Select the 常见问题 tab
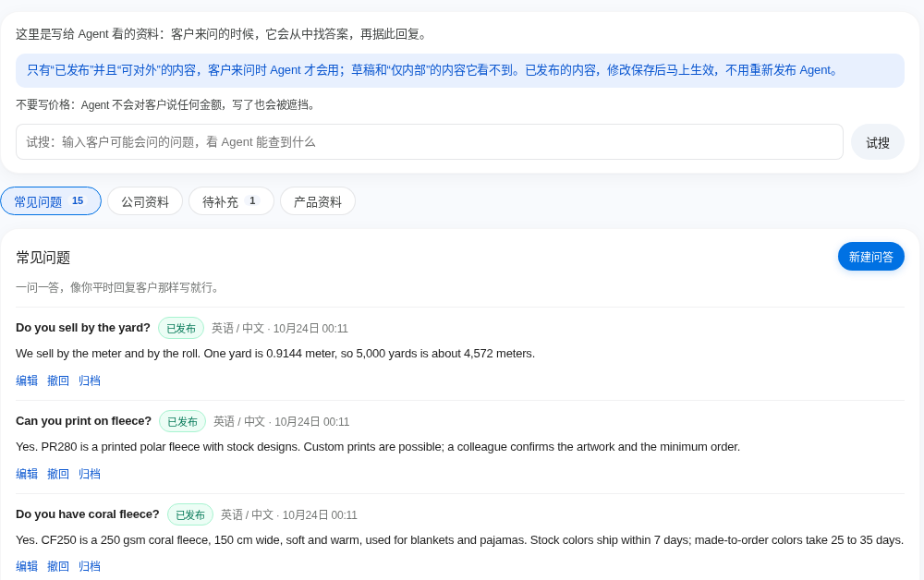This screenshot has height=580, width=924. pos(51,201)
